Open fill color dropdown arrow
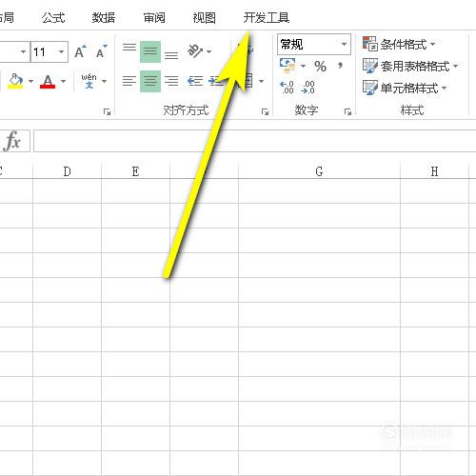The image size is (476, 476). pos(30,81)
